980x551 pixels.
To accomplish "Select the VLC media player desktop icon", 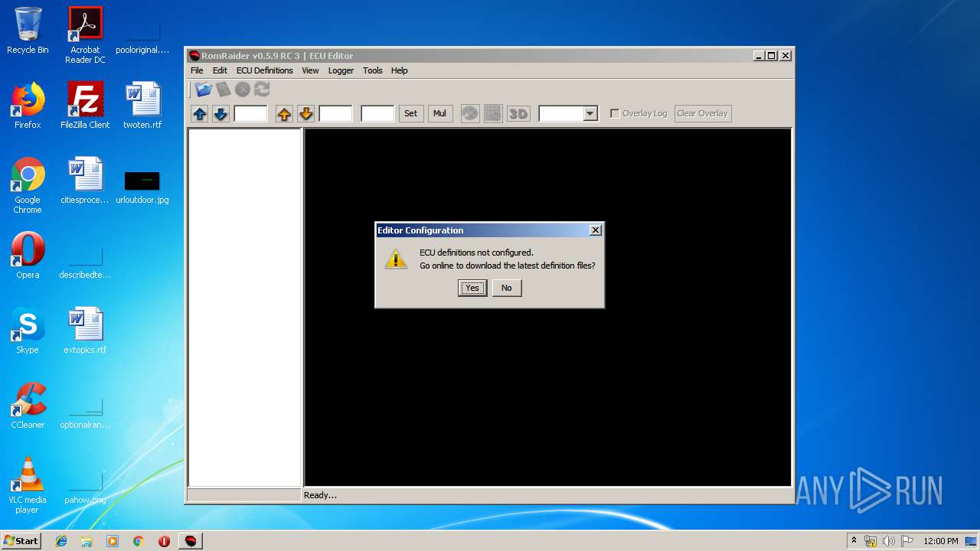I will point(28,485).
